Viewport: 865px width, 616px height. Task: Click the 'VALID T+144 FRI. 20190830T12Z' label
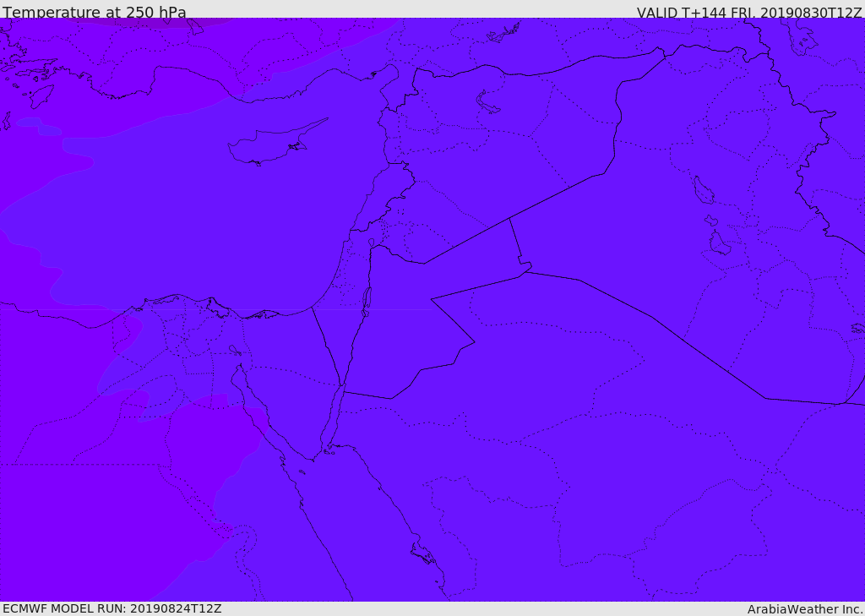coord(749,13)
